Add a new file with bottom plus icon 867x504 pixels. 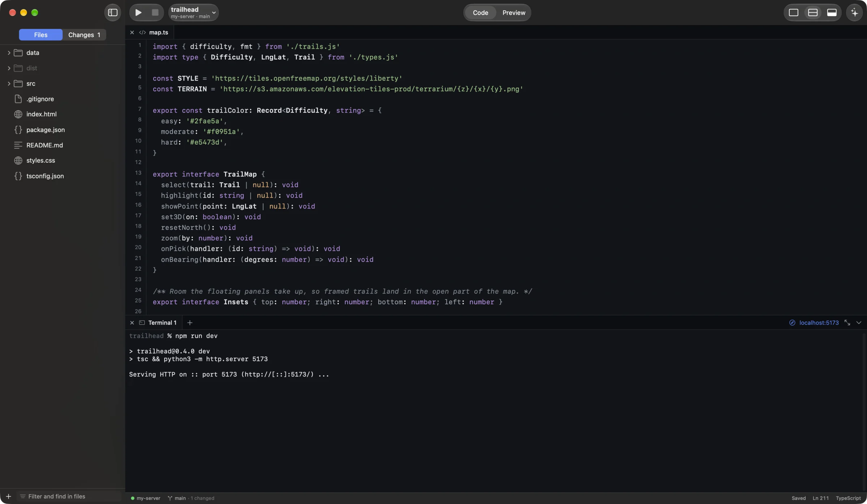point(8,496)
